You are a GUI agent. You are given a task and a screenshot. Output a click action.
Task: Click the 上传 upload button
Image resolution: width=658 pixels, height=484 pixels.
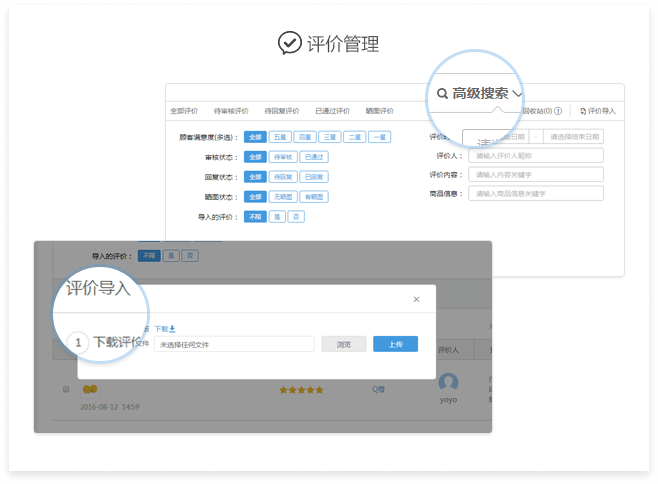click(395, 344)
